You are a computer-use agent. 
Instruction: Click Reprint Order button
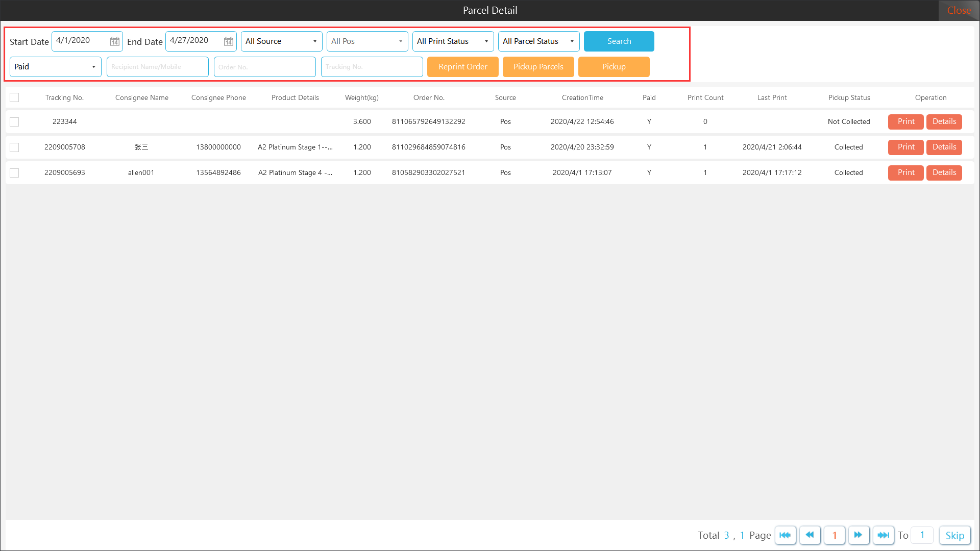(462, 67)
